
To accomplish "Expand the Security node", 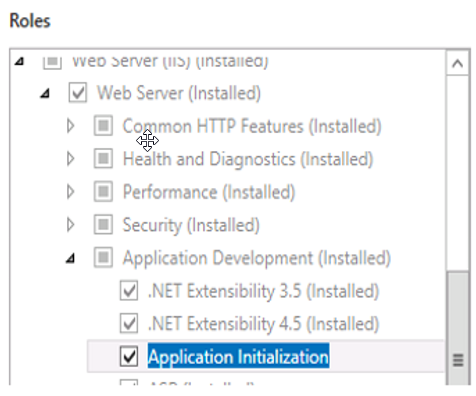I will click(x=70, y=225).
